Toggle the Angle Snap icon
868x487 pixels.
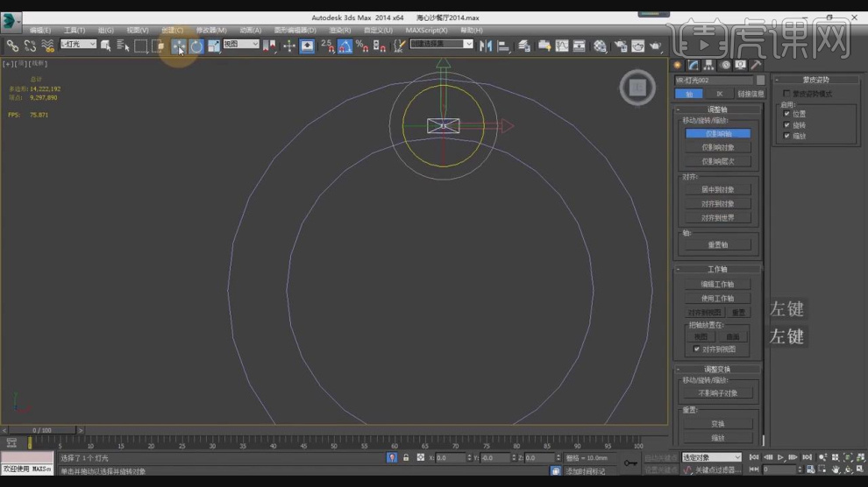(345, 46)
